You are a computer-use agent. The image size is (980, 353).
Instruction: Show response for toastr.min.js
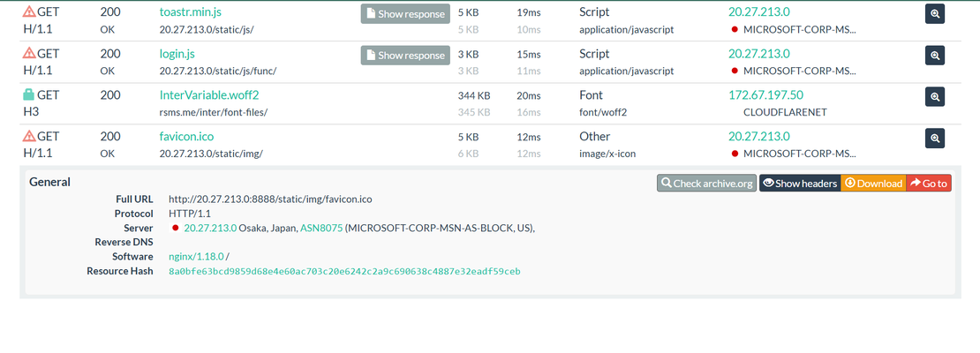[405, 14]
